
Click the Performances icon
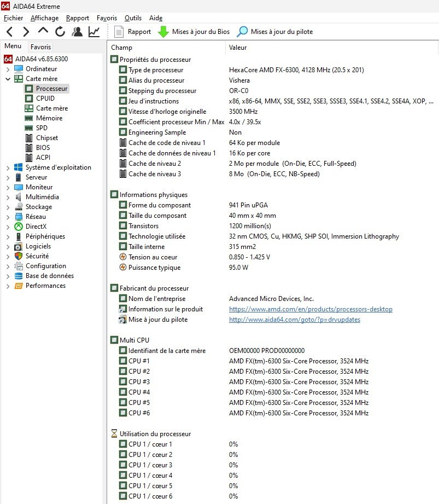(x=19, y=286)
